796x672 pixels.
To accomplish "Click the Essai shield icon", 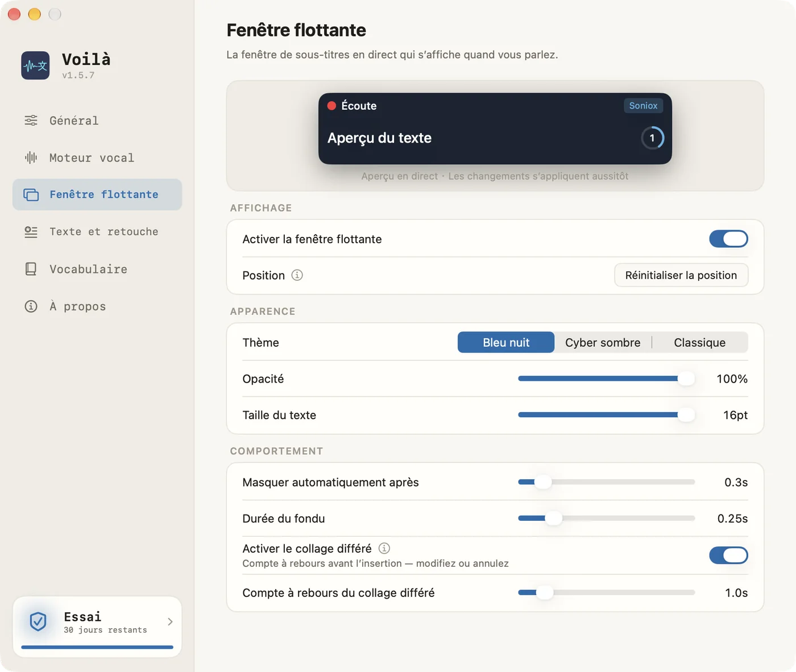I will pos(38,622).
